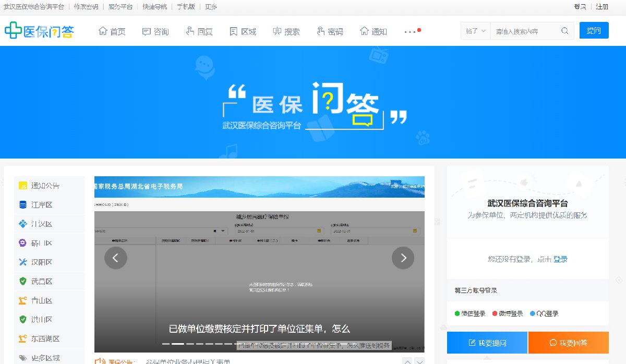Click the 医保问答 site logo
The image size is (626, 364).
point(39,31)
